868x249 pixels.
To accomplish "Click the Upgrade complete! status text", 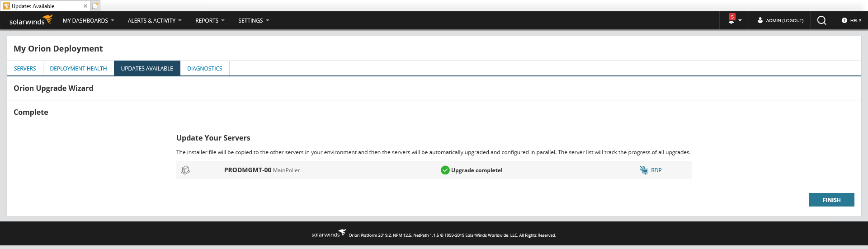I will [476, 170].
